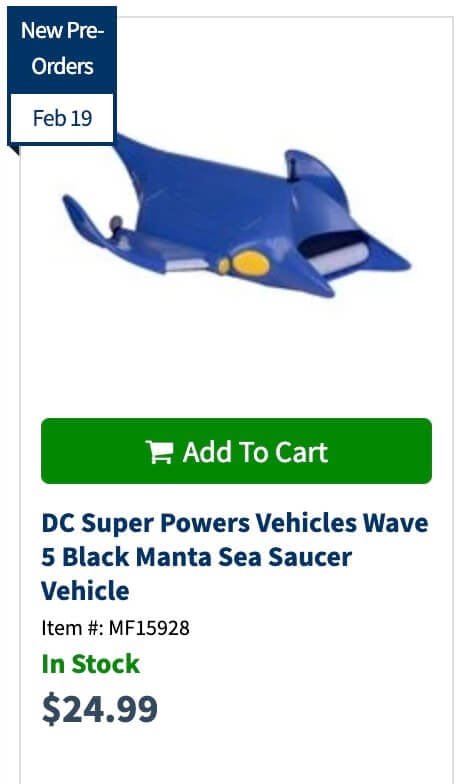Click the folded ribbon corner under the badge
Screen dimensions: 468x784
[x=13, y=150]
